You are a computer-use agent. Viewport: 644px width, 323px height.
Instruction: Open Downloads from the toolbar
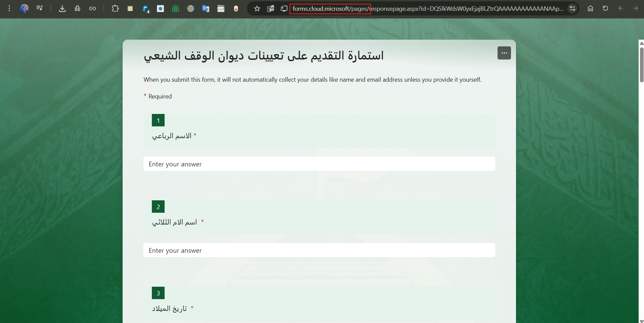(x=62, y=8)
